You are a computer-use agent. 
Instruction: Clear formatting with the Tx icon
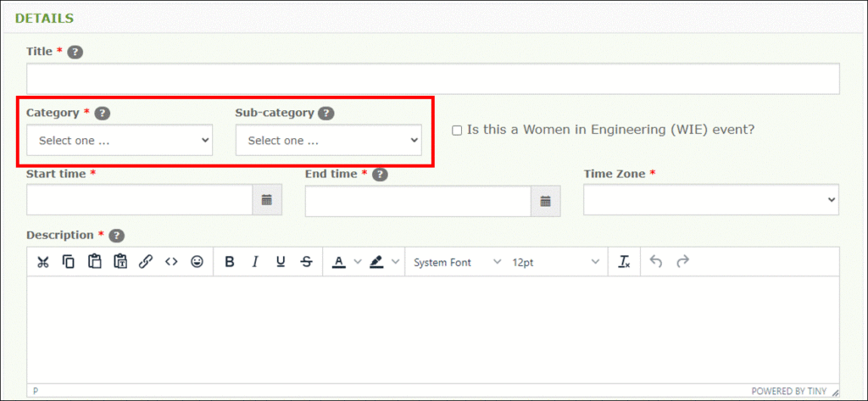[625, 262]
